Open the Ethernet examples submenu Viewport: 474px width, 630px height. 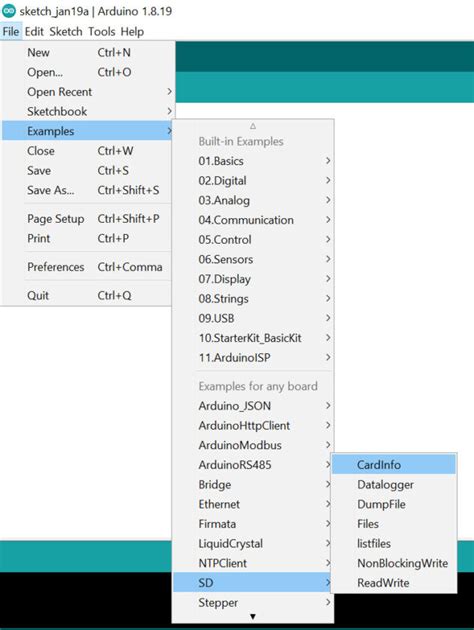(x=253, y=504)
